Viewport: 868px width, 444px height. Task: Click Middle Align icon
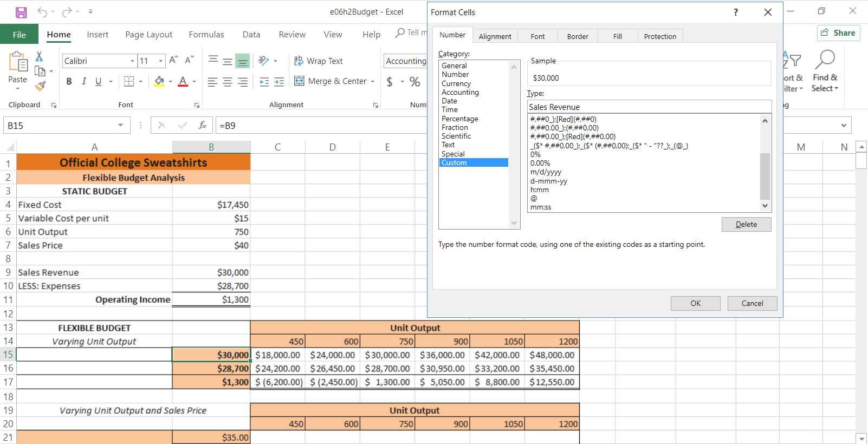coord(228,61)
